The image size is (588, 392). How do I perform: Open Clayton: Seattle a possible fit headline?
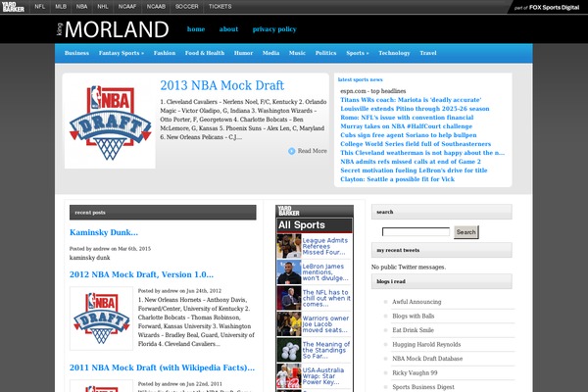coord(397,179)
